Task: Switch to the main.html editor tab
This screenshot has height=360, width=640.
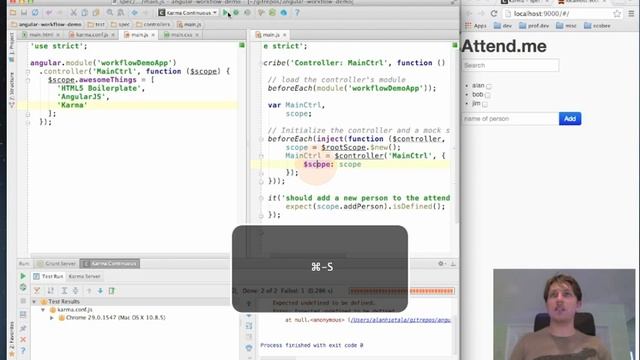Action: pyautogui.click(x=41, y=35)
